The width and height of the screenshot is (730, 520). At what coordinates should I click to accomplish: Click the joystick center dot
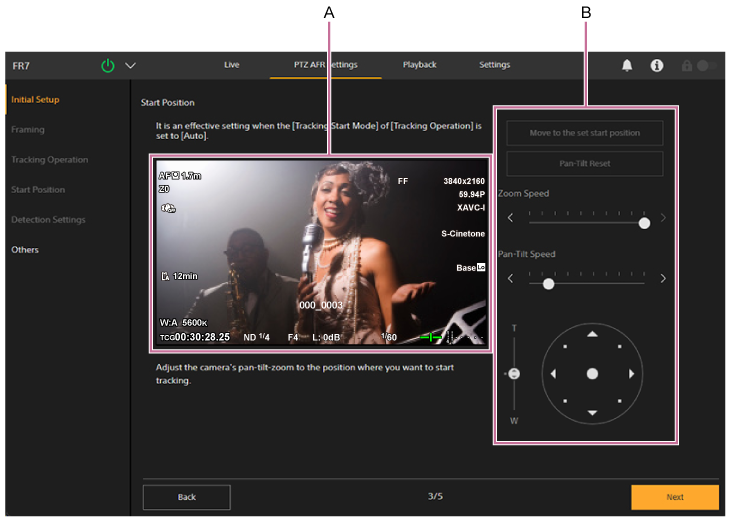click(x=592, y=373)
